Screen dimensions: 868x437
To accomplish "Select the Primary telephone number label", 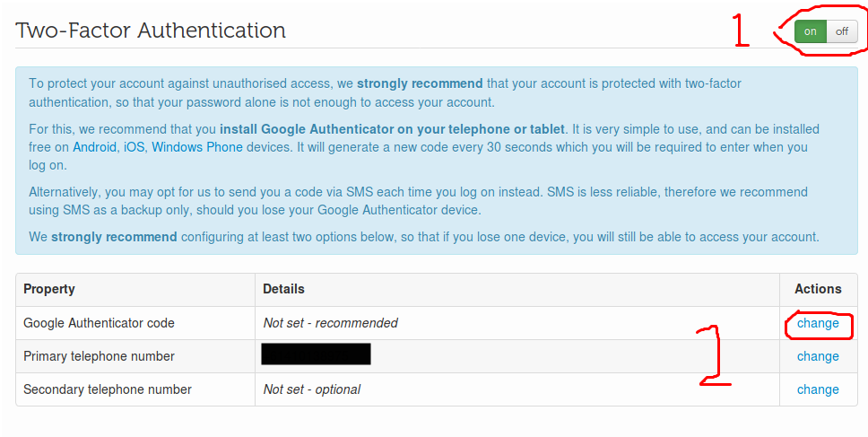I will 99,356.
